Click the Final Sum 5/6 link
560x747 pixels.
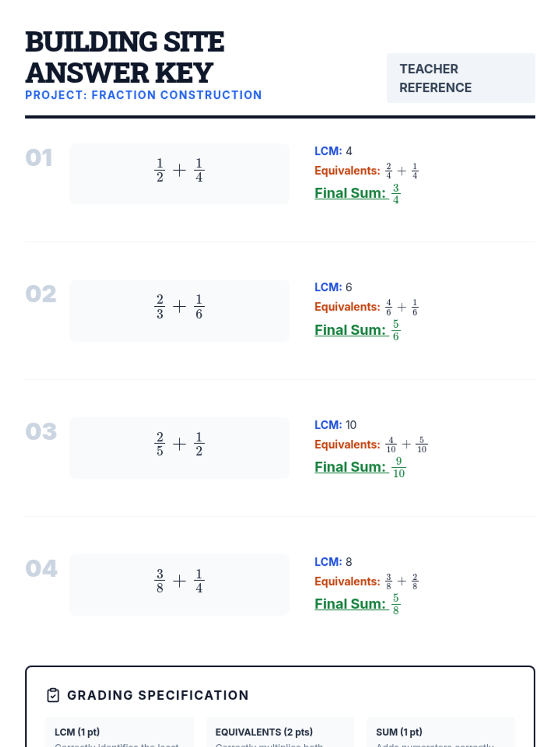pos(357,330)
